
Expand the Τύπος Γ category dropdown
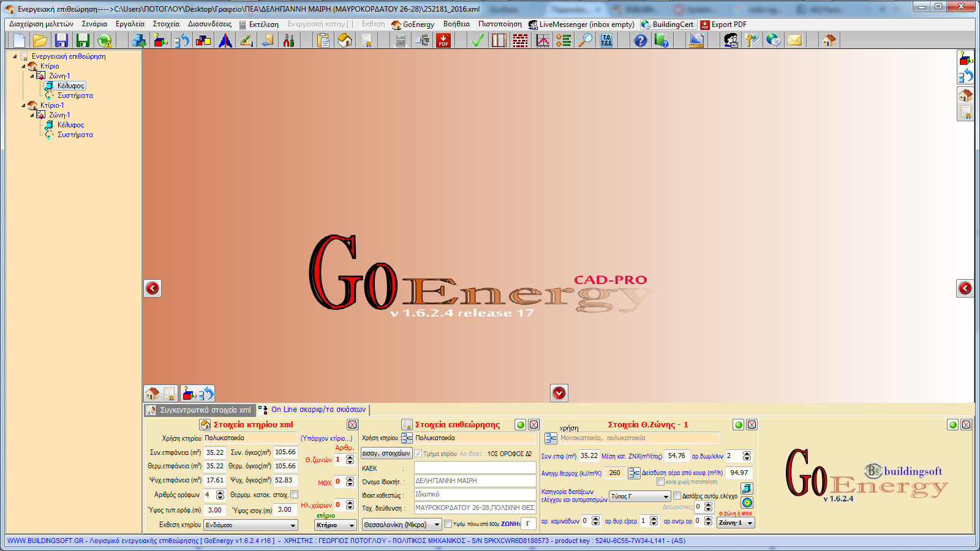(639, 497)
